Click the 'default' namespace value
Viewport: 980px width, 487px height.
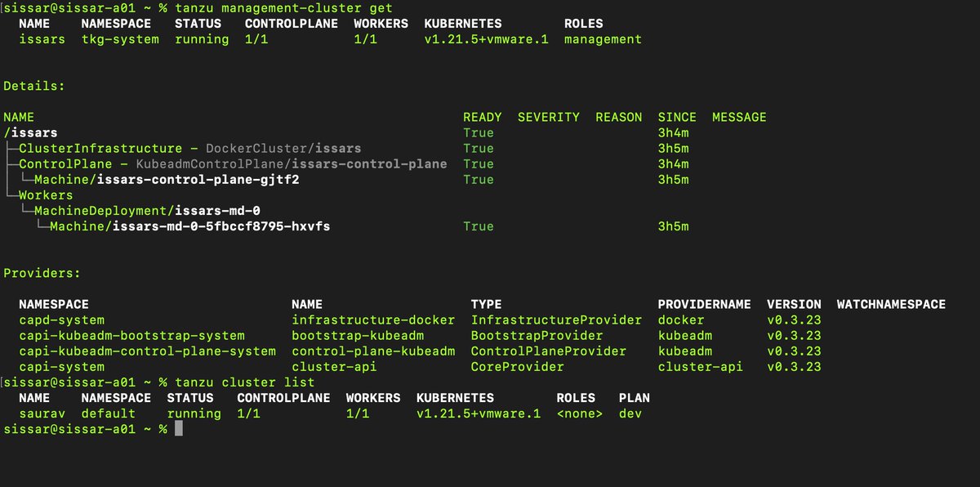tap(109, 413)
